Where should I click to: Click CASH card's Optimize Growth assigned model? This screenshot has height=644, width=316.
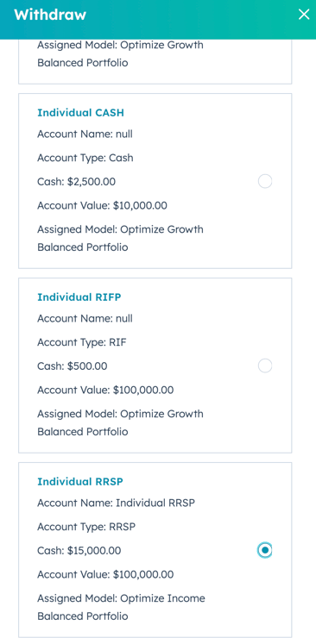click(x=120, y=238)
